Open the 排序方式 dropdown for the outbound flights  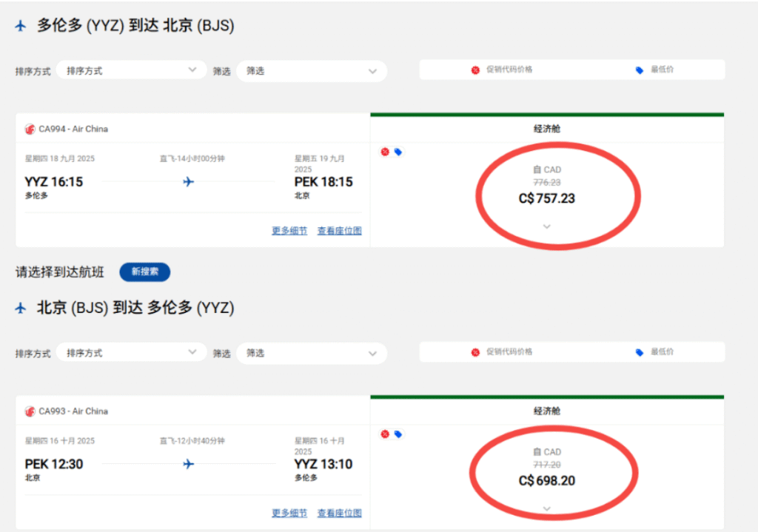pyautogui.click(x=130, y=71)
